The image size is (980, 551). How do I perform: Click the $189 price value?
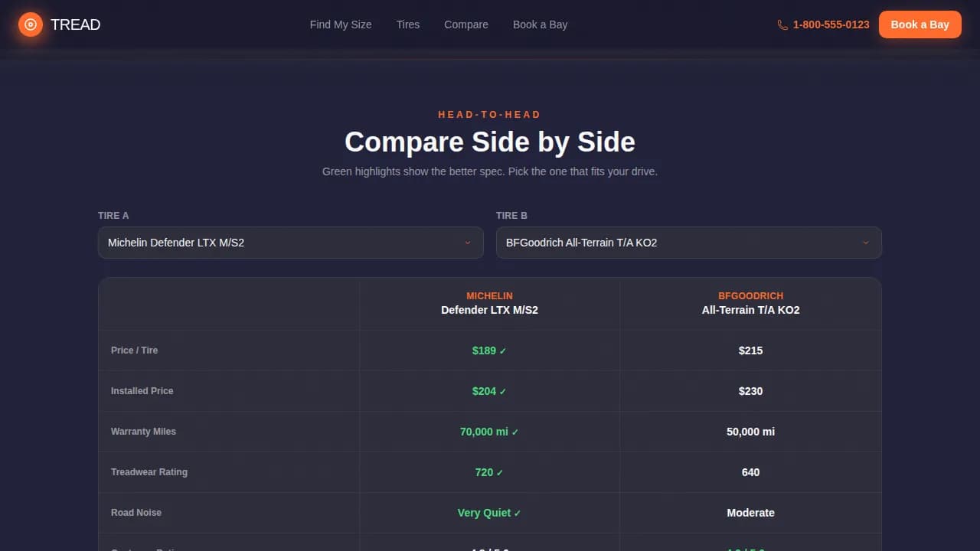(x=484, y=350)
